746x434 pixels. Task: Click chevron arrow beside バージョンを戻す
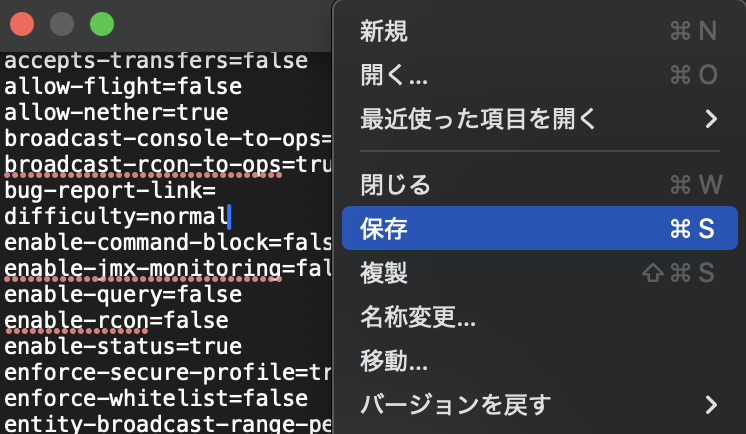(x=711, y=405)
